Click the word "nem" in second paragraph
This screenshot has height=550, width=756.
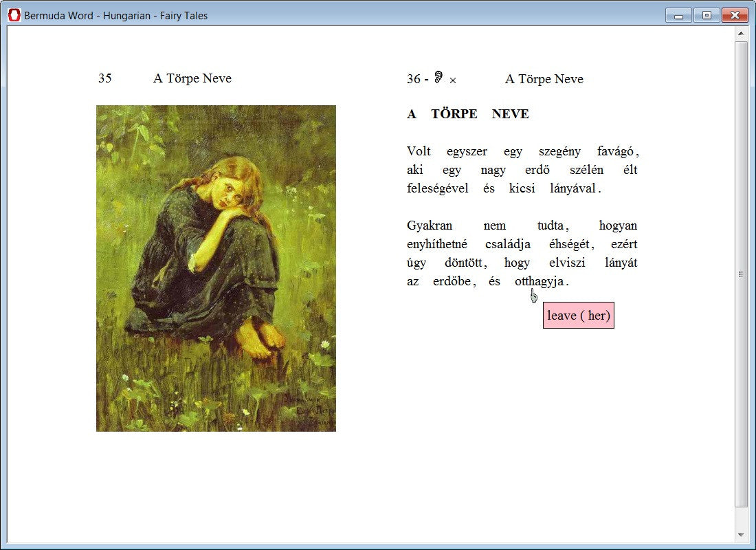tap(494, 225)
